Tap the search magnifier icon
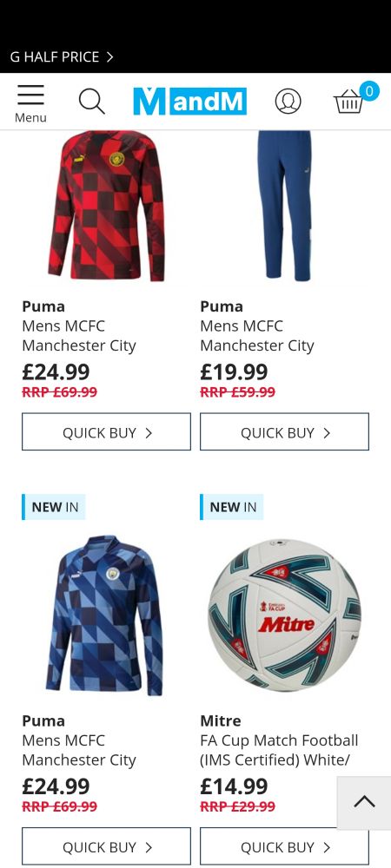Screen dimensions: 391x868 tap(91, 102)
